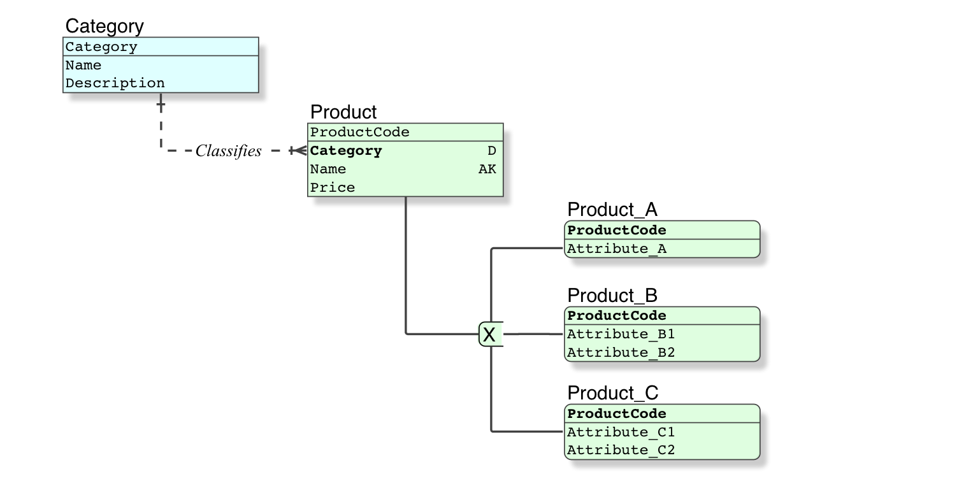The height and width of the screenshot is (488, 980).
Task: Select Attribute_B2 in Product_B entity
Action: click(621, 352)
